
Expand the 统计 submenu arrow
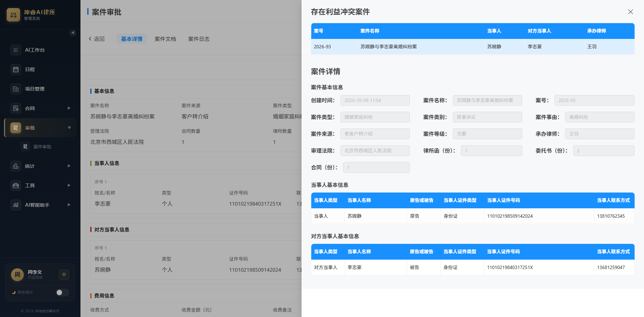point(69,166)
